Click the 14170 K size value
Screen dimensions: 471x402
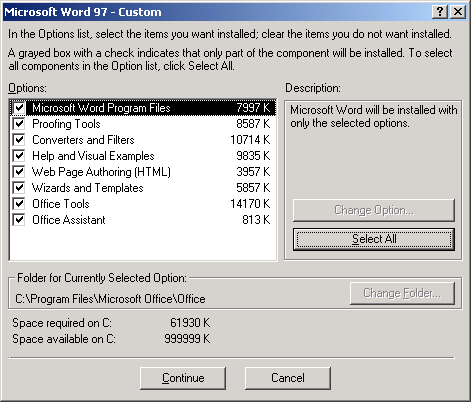pyautogui.click(x=250, y=204)
